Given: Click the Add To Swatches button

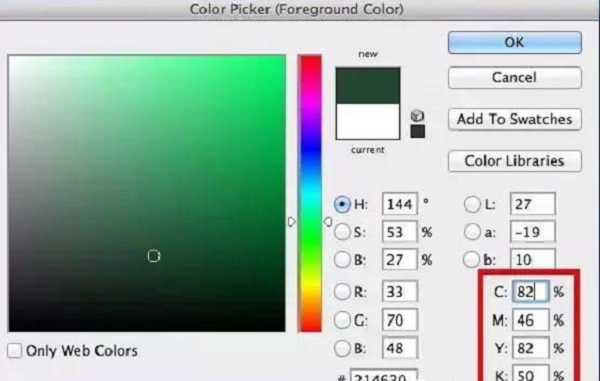Looking at the screenshot, I should coord(515,119).
